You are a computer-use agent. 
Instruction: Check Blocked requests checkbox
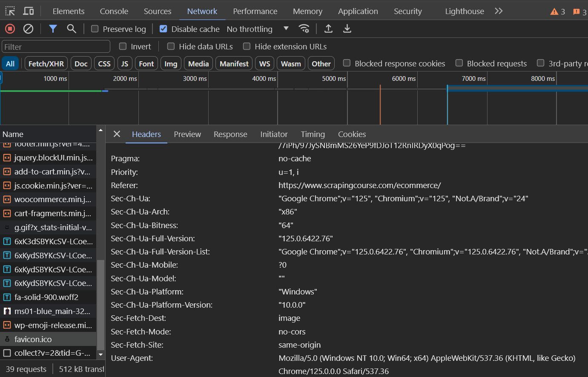(459, 63)
